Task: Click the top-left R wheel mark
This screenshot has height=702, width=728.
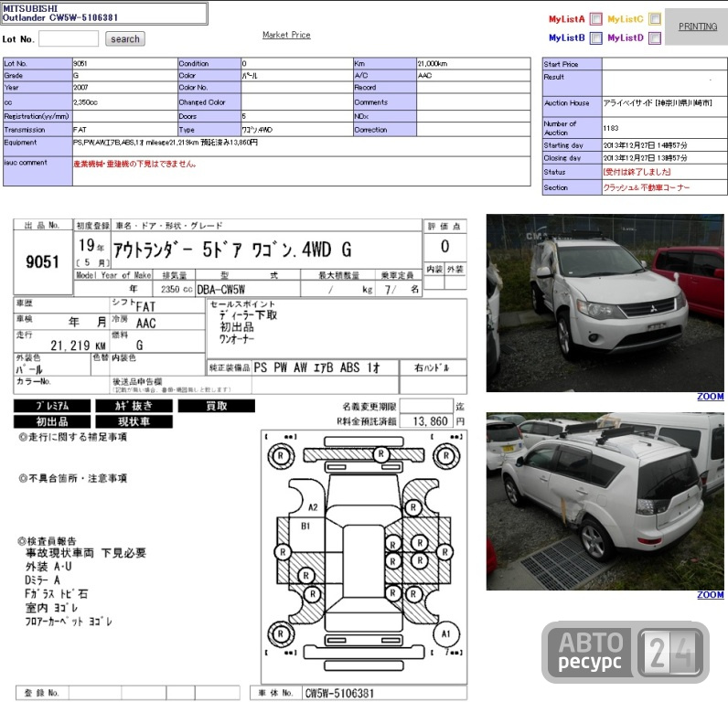Action: [281, 455]
